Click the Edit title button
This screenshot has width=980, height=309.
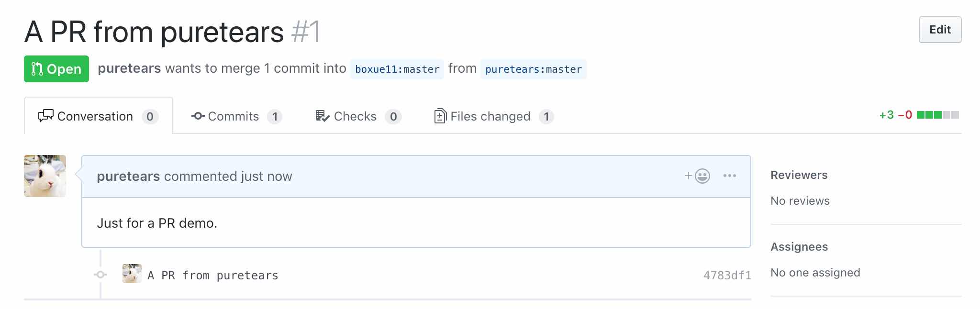(x=940, y=30)
